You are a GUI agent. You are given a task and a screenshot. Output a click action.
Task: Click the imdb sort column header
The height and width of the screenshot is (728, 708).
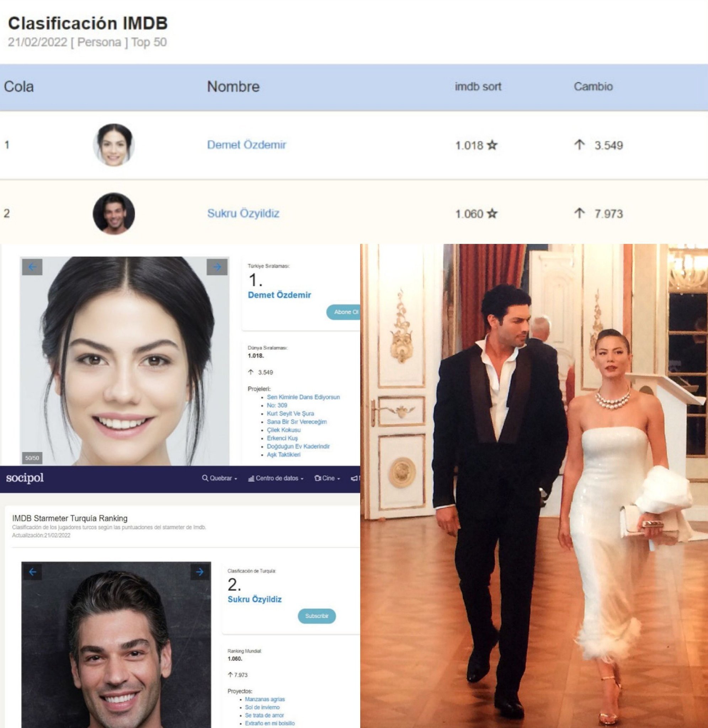pos(478,87)
